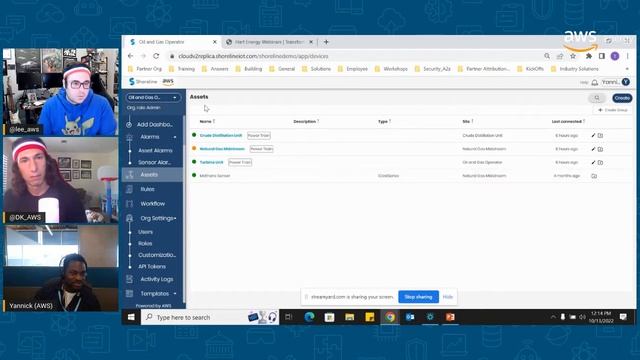Go back in the browser
The image size is (640, 360).
pyautogui.click(x=131, y=56)
